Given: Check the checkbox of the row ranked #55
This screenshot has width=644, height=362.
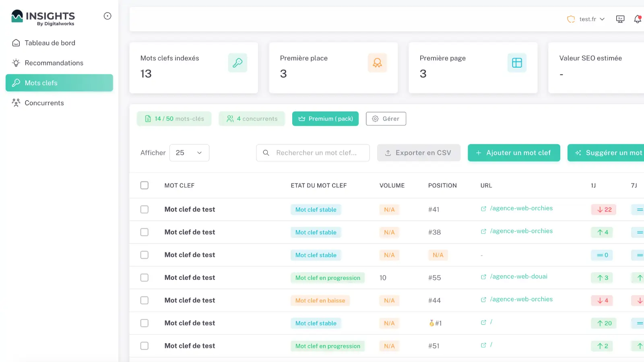Looking at the screenshot, I should pyautogui.click(x=144, y=278).
